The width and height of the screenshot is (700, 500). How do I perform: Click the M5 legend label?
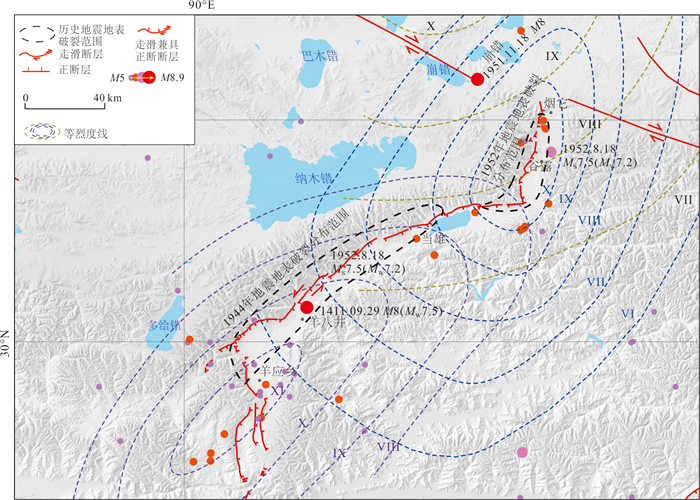pos(118,78)
